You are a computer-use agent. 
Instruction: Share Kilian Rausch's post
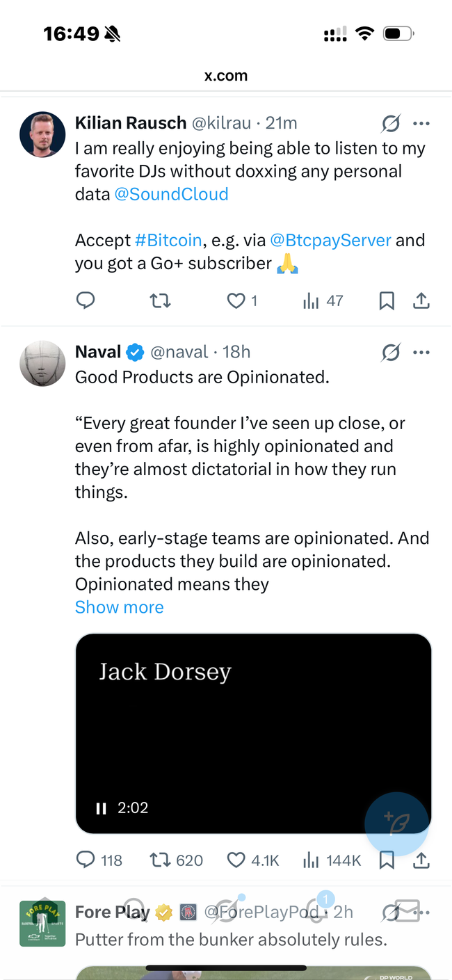point(421,300)
